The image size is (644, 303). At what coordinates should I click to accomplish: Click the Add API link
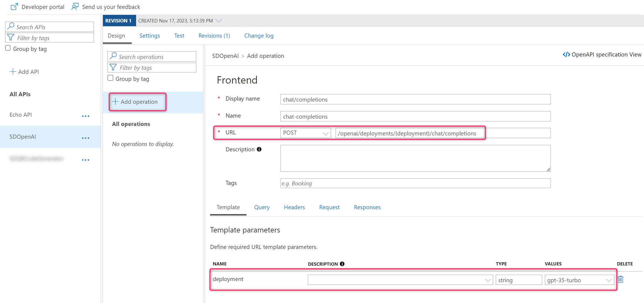24,72
